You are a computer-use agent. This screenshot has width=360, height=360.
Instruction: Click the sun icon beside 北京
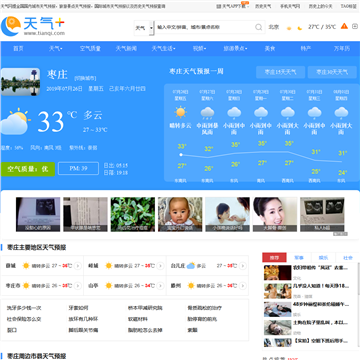[x=289, y=28]
